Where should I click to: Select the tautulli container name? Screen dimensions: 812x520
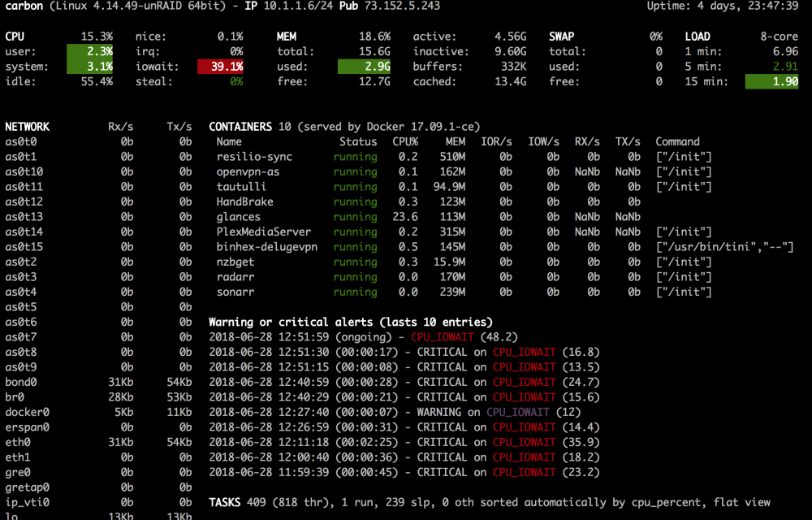tap(241, 187)
